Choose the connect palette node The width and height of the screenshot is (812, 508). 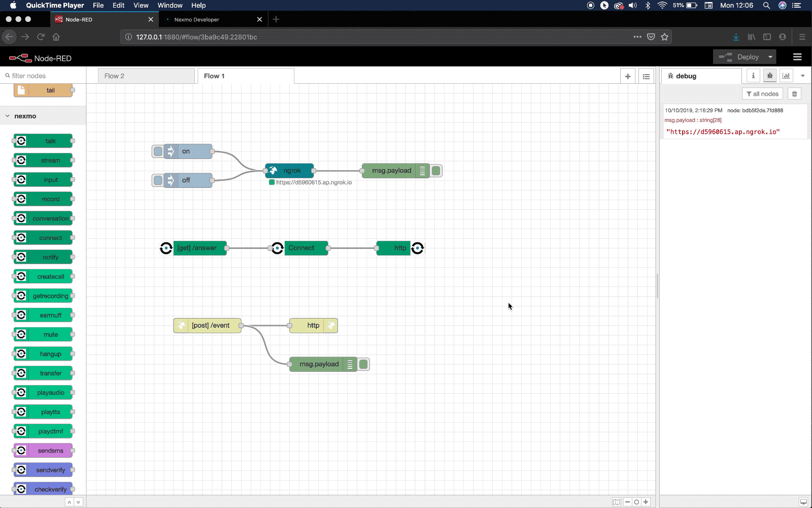coord(43,238)
